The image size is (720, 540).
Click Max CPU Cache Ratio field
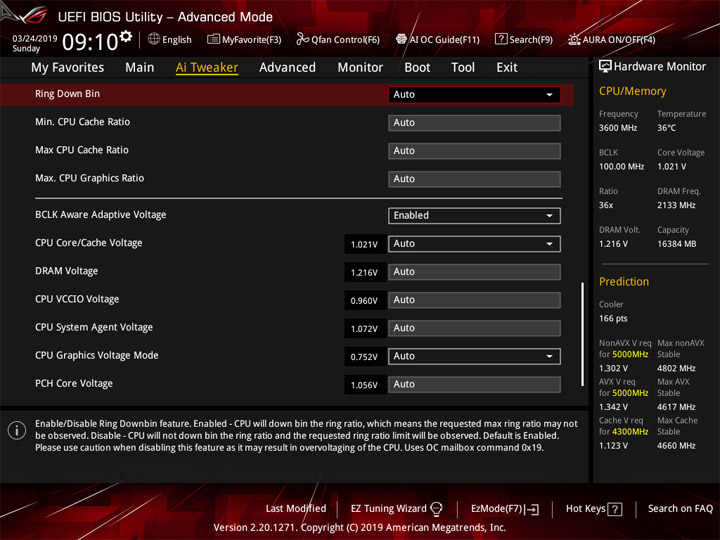click(x=474, y=151)
